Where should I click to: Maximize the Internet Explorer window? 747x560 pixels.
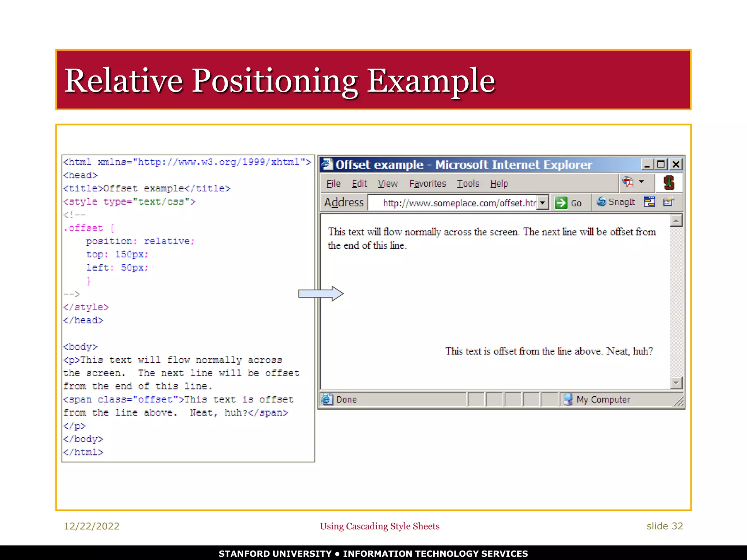tap(661, 164)
